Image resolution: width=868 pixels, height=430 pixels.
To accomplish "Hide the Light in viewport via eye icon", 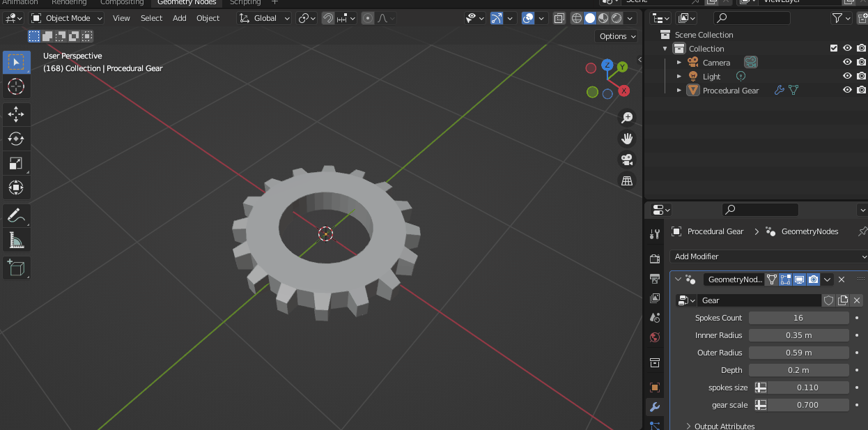I will 848,77.
